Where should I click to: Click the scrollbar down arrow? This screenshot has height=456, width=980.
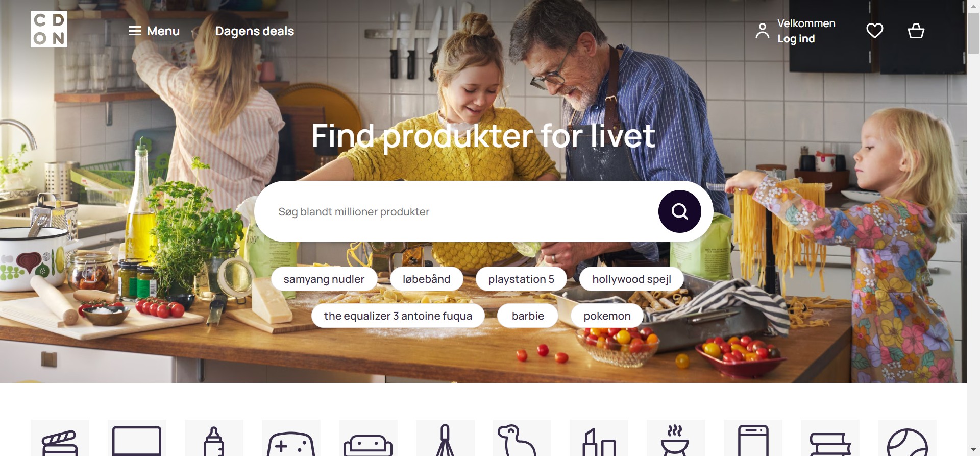tap(974, 450)
